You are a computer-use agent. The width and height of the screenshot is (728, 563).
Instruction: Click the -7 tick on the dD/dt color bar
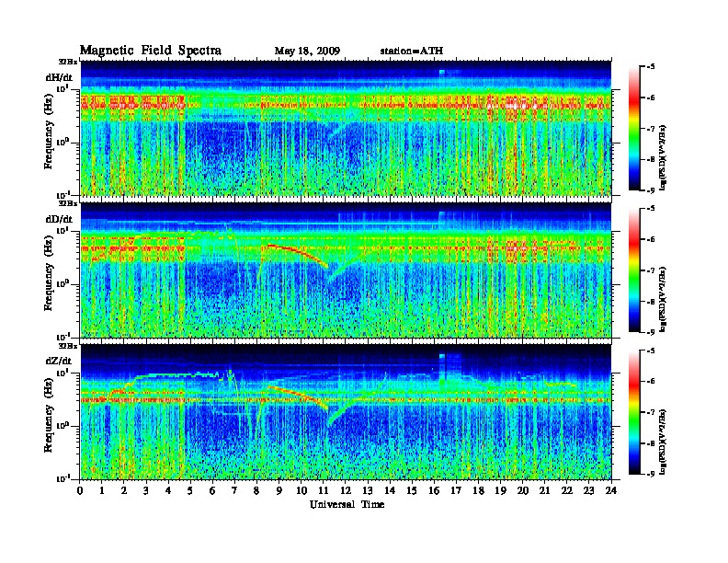tap(651, 270)
